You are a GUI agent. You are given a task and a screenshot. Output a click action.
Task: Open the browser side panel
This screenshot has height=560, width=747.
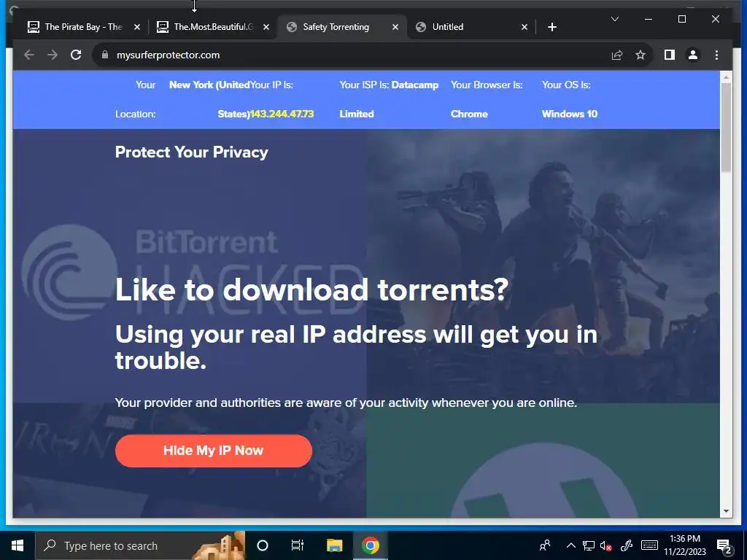coord(670,55)
